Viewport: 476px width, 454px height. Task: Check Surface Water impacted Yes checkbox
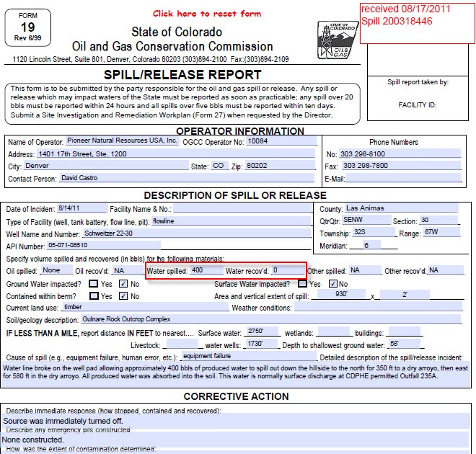[x=302, y=283]
